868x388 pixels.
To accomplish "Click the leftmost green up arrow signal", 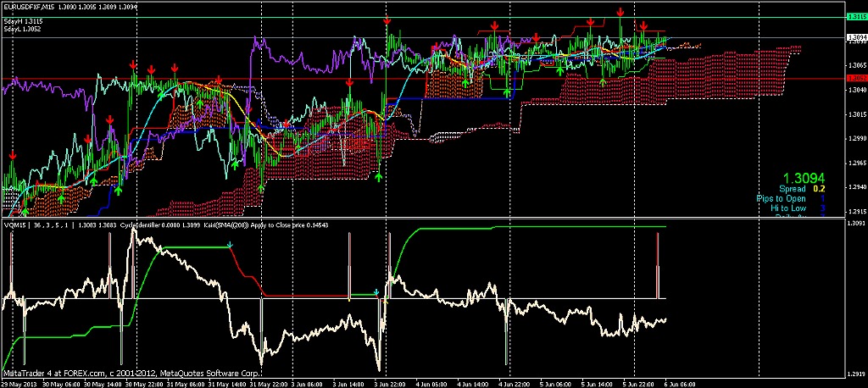I will tap(25, 210).
